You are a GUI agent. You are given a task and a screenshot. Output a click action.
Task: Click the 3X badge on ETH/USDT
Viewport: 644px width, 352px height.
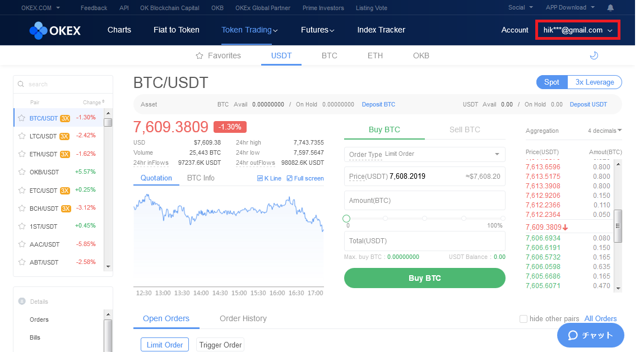click(65, 155)
